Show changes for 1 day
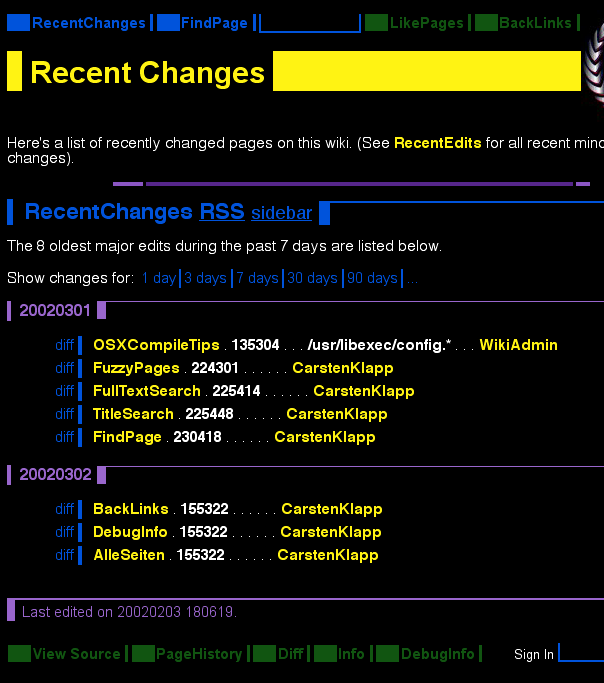This screenshot has width=604, height=683. click(x=158, y=278)
